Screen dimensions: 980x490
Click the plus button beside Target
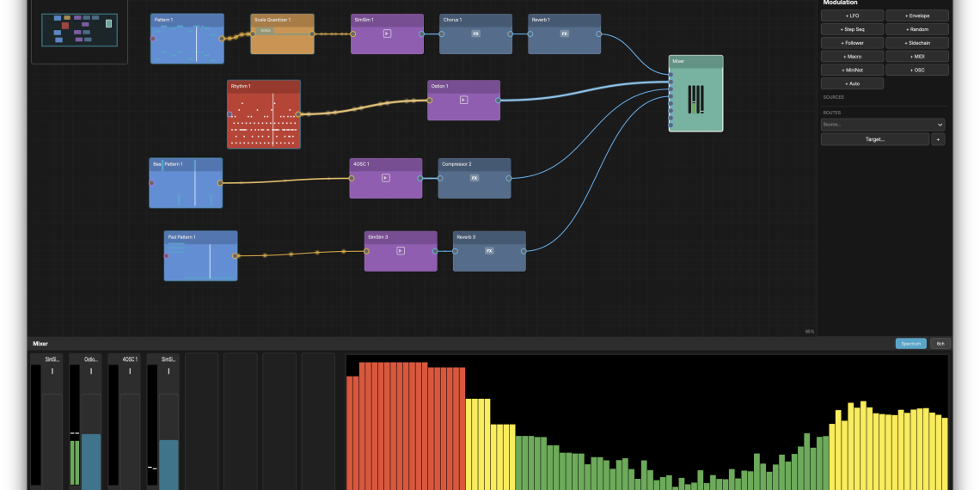938,139
